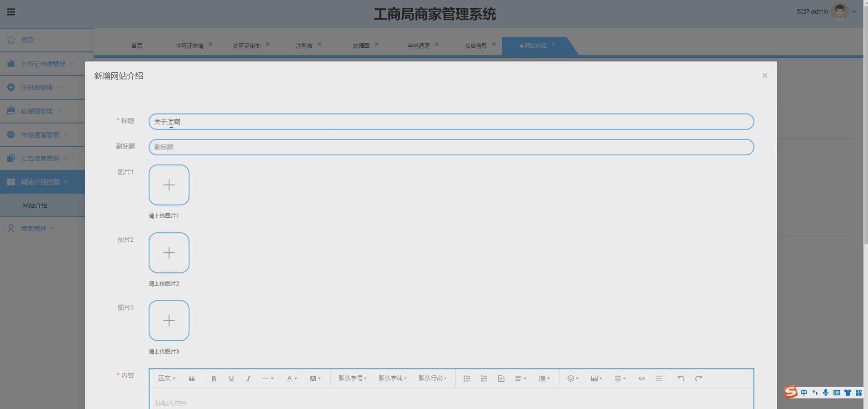Toggle the sidebar with the hamburger icon

click(x=11, y=11)
